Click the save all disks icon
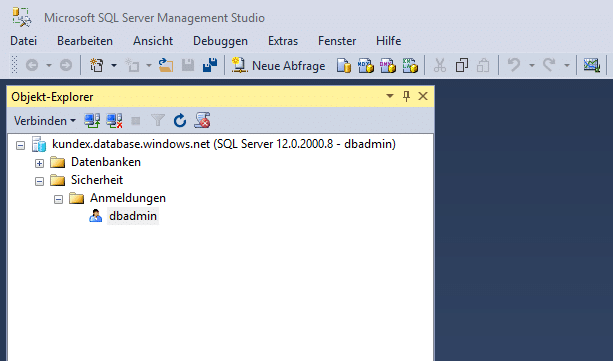 (x=210, y=65)
